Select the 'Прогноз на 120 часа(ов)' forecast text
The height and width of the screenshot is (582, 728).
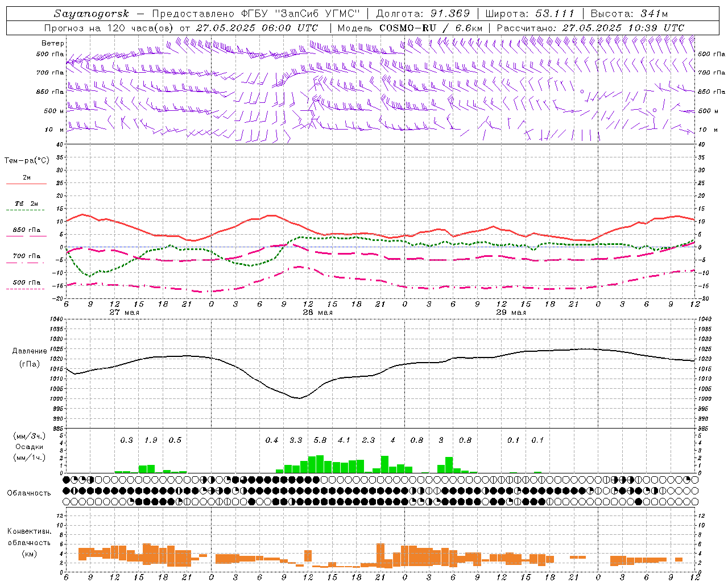click(109, 28)
